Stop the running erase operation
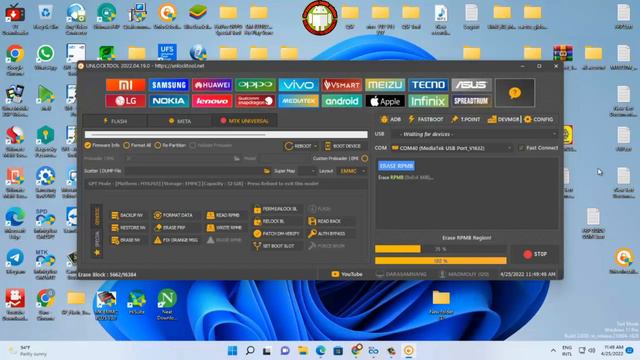Viewport: 640px width, 360px height. click(535, 254)
